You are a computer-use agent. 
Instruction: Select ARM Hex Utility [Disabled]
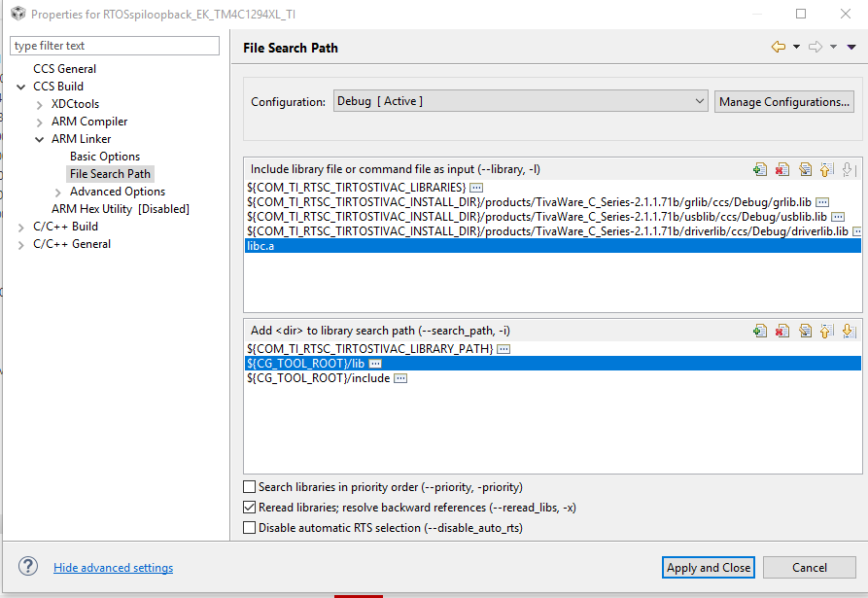(121, 209)
